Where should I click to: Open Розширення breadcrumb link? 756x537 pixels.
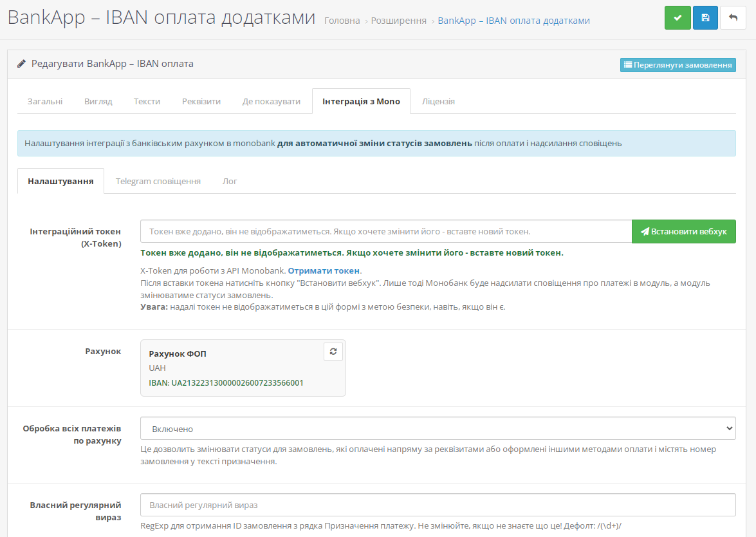[398, 21]
